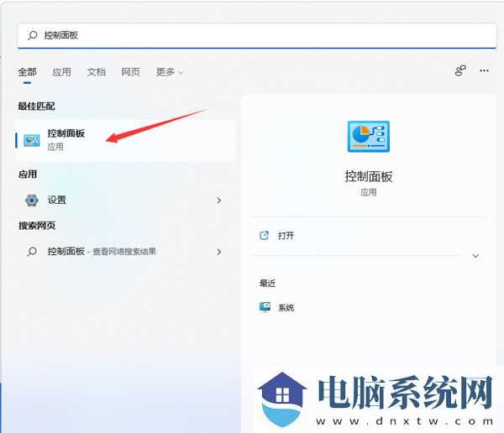
Task: Click the 打开 external-open icon
Action: [x=265, y=236]
